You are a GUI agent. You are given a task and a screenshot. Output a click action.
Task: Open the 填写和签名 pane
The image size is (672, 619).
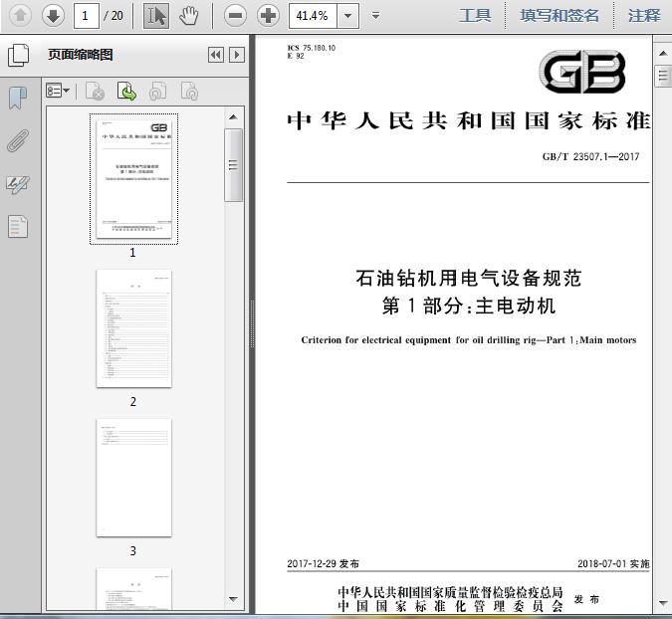click(x=560, y=15)
